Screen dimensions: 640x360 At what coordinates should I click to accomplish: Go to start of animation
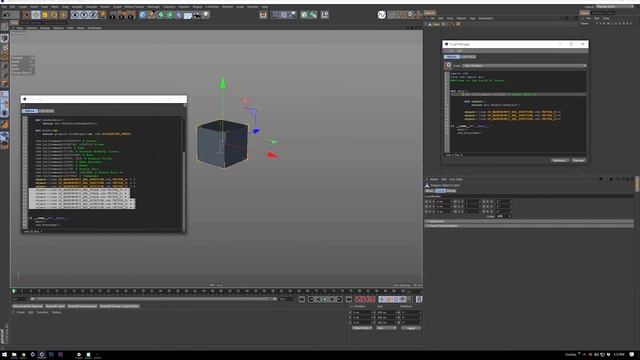[302, 300]
